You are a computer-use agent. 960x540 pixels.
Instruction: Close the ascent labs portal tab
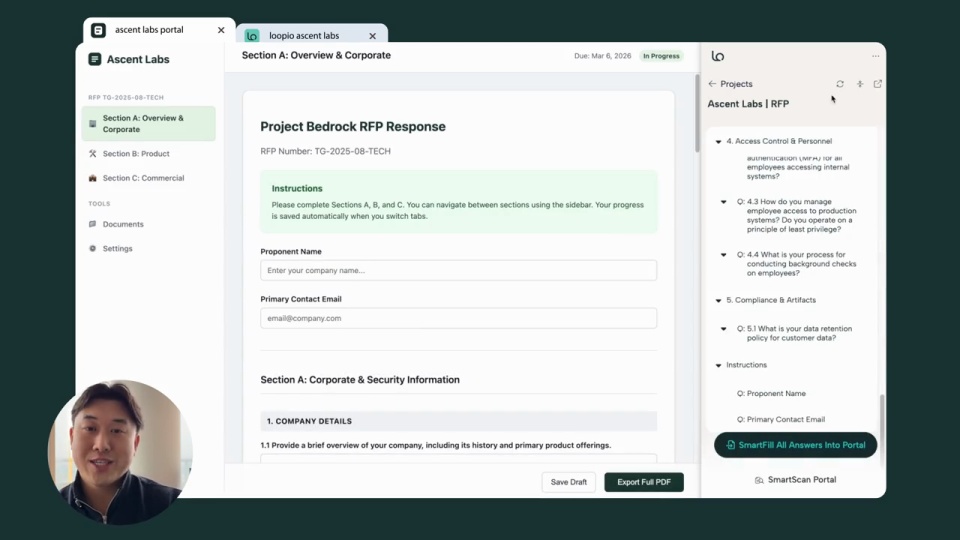pos(221,30)
